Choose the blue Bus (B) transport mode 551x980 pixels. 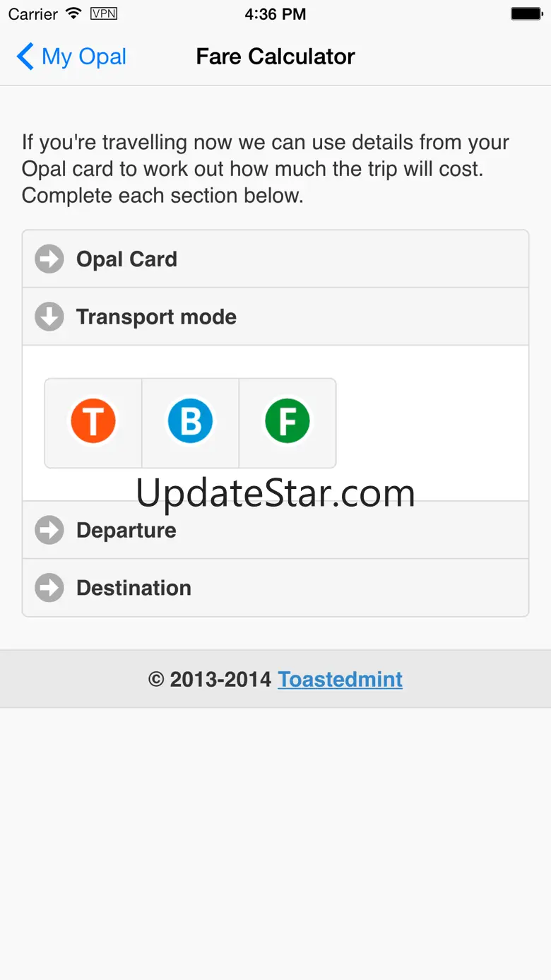190,422
